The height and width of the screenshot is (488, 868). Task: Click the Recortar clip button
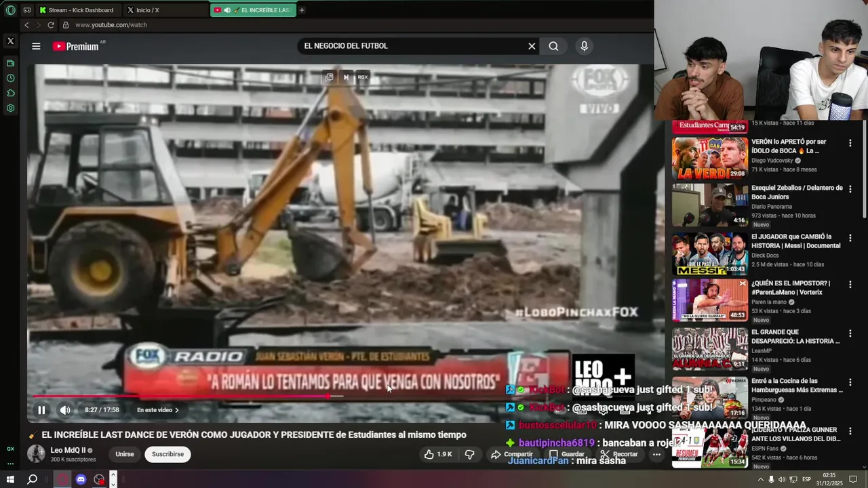[619, 454]
